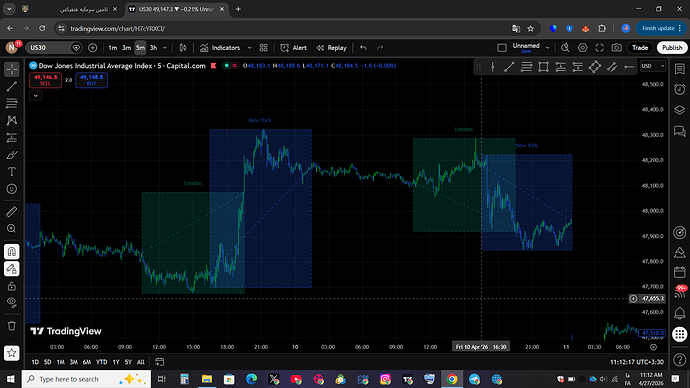The image size is (690, 388).
Task: Open the object tree layers panel
Action: tap(679, 110)
